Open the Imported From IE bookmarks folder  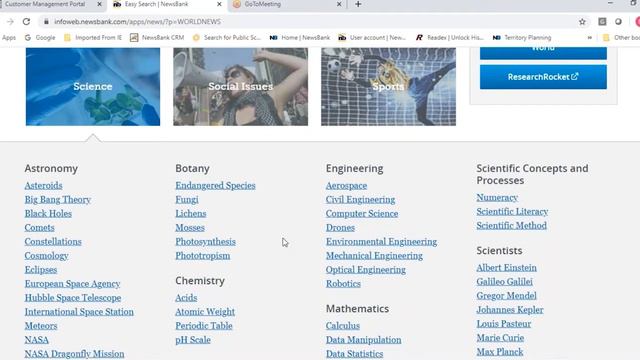[x=93, y=38]
